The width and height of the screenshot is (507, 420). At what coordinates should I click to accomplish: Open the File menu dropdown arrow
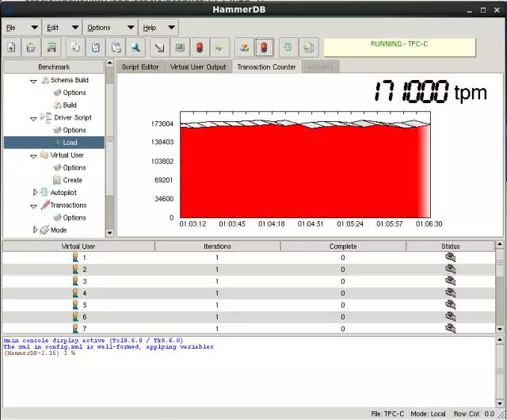[x=34, y=28]
